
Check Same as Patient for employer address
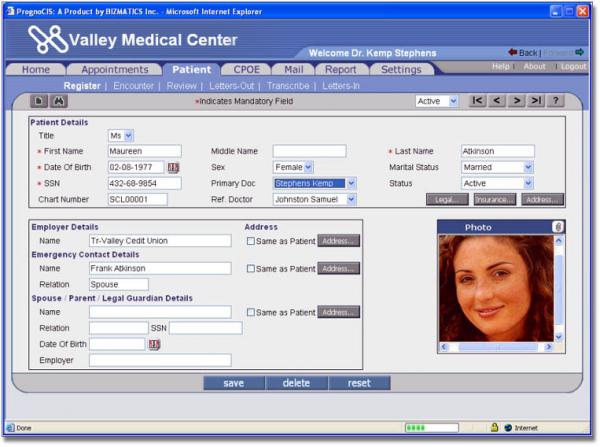[x=251, y=241]
